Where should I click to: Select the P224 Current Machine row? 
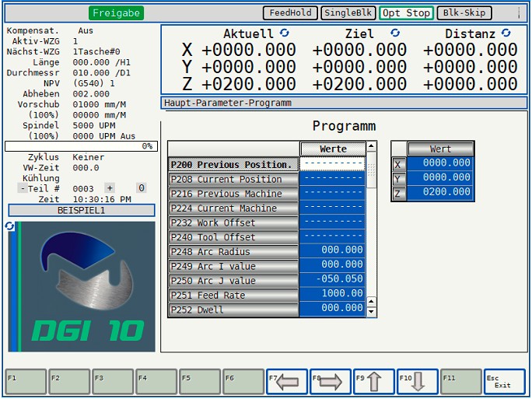[x=233, y=208]
